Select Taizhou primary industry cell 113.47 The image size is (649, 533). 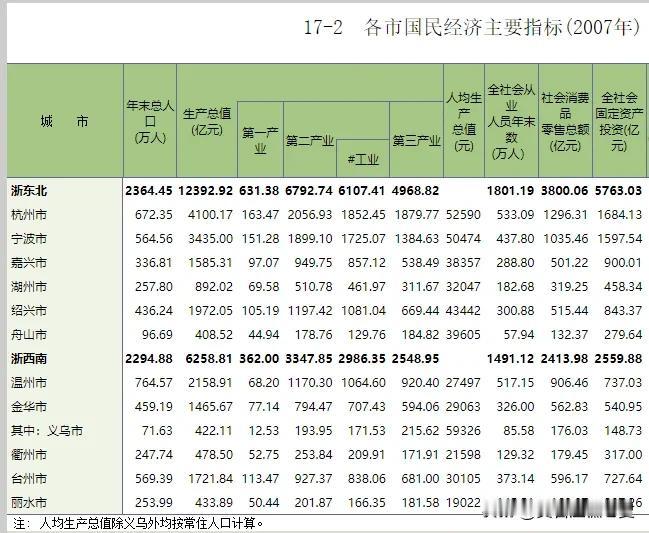(260, 478)
